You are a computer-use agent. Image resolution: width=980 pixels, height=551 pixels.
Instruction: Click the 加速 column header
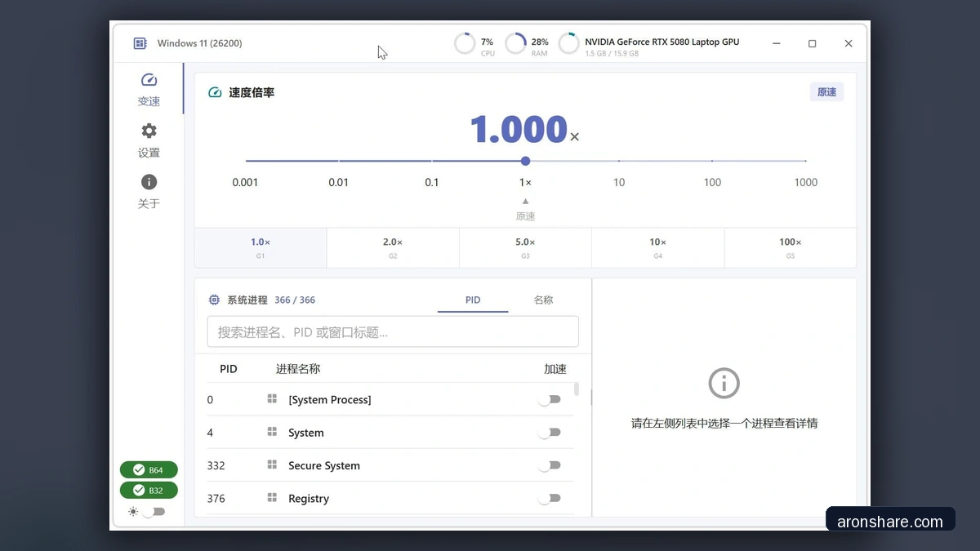pos(555,369)
